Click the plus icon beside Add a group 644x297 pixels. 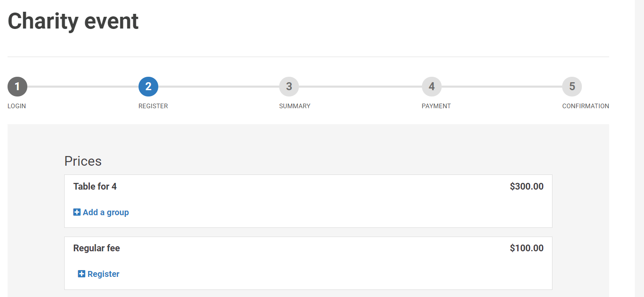[77, 212]
